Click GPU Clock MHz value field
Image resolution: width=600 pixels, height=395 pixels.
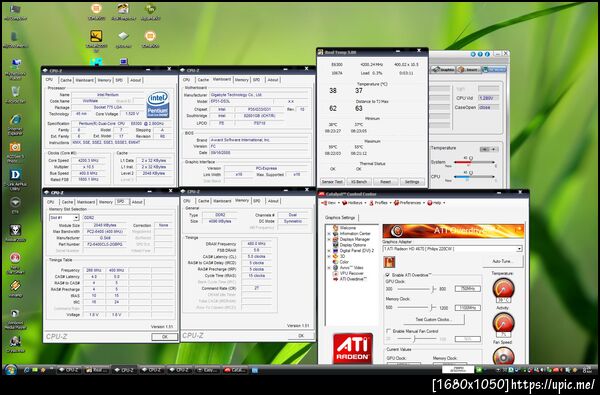point(468,289)
